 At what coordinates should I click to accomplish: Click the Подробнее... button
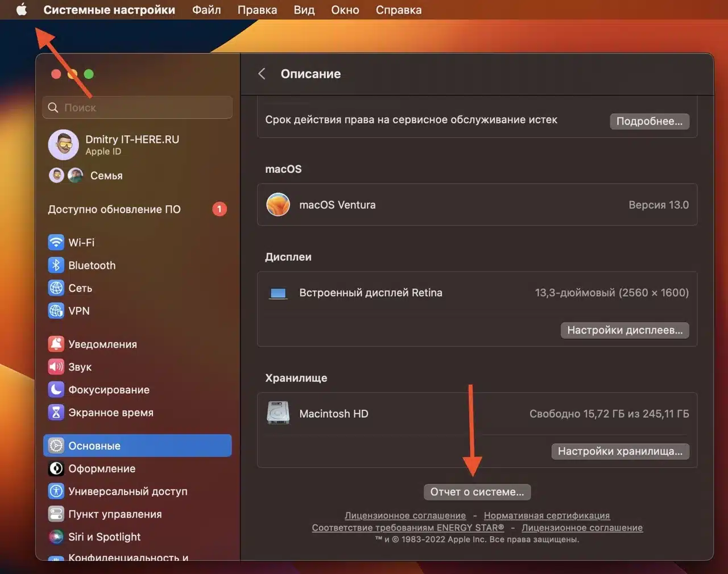pyautogui.click(x=649, y=121)
